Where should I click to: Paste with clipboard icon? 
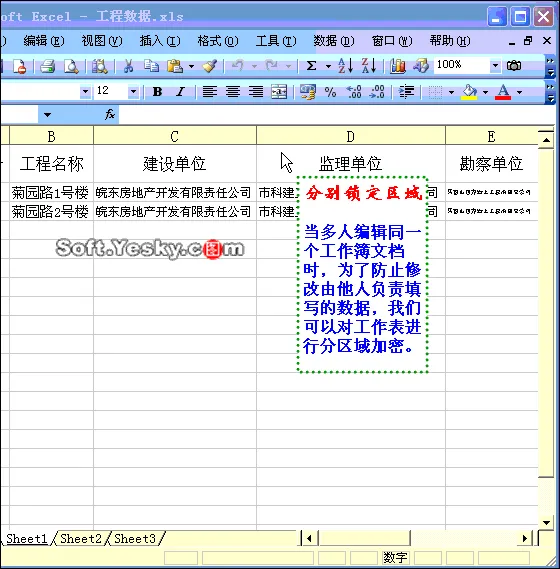coord(175,66)
